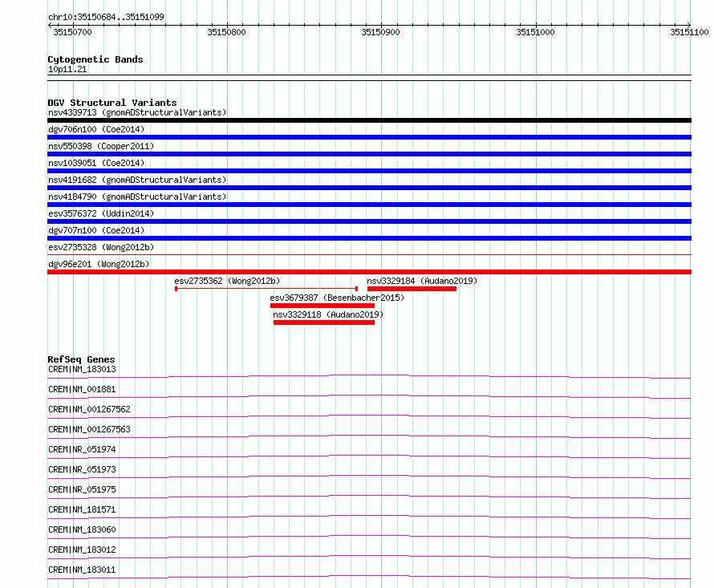714x588 pixels.
Task: Open variant dgv706n100 (Coe2014)
Action: tap(96, 129)
